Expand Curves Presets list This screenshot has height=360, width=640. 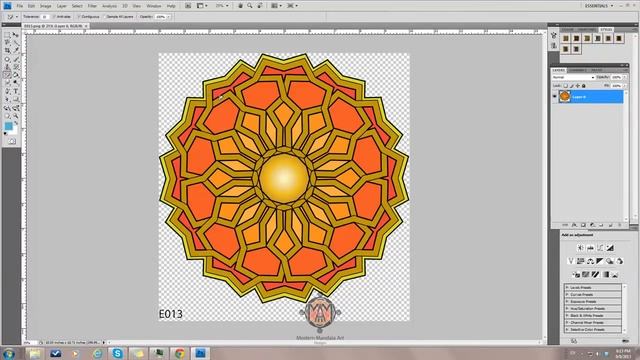pos(567,294)
